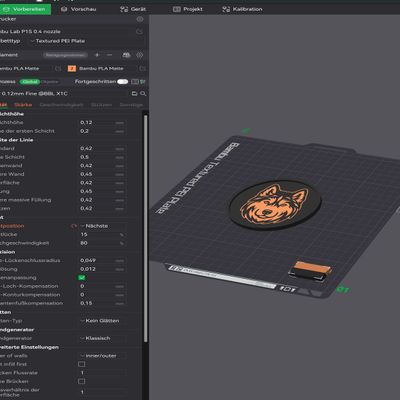Open the Kein Glätten ironing type dropdown

coord(103,321)
